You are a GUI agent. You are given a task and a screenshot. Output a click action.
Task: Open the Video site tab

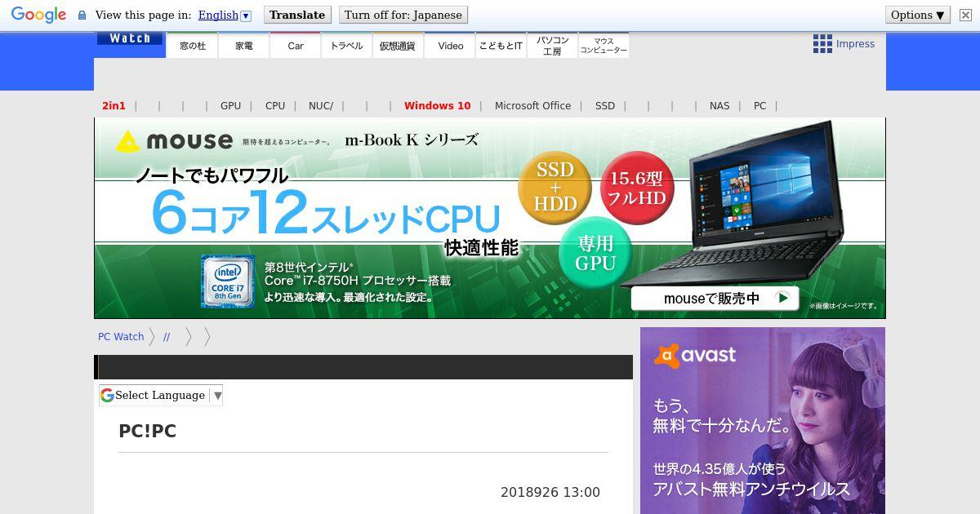tap(450, 46)
